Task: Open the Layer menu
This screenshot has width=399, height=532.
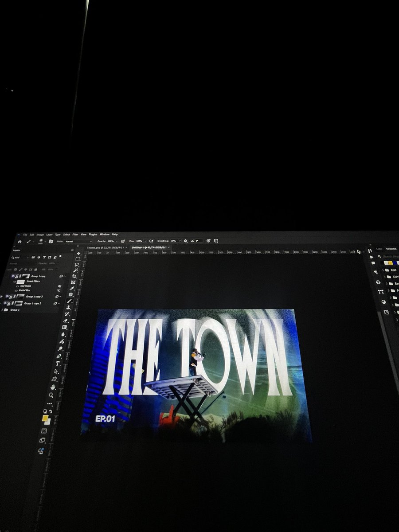Action: point(49,235)
